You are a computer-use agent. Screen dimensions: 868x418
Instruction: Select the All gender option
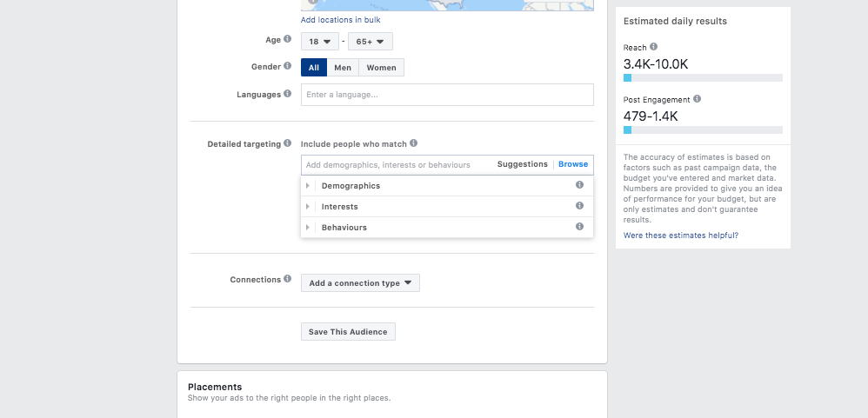(314, 68)
